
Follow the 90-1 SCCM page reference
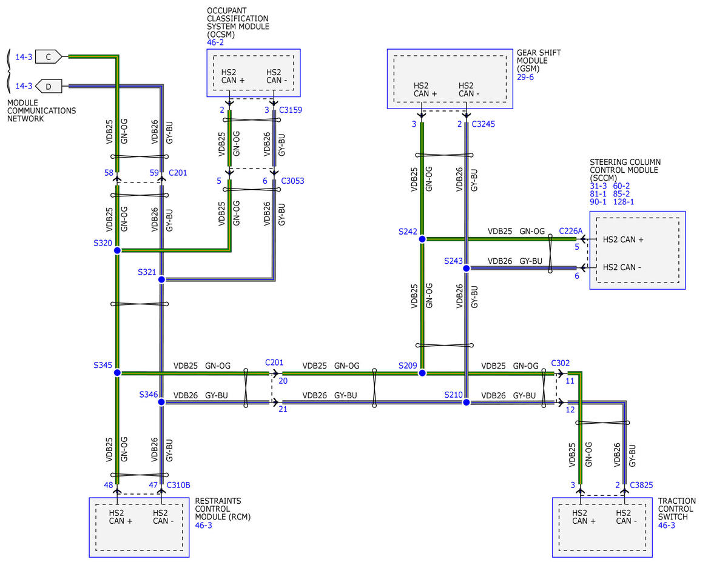(x=598, y=202)
